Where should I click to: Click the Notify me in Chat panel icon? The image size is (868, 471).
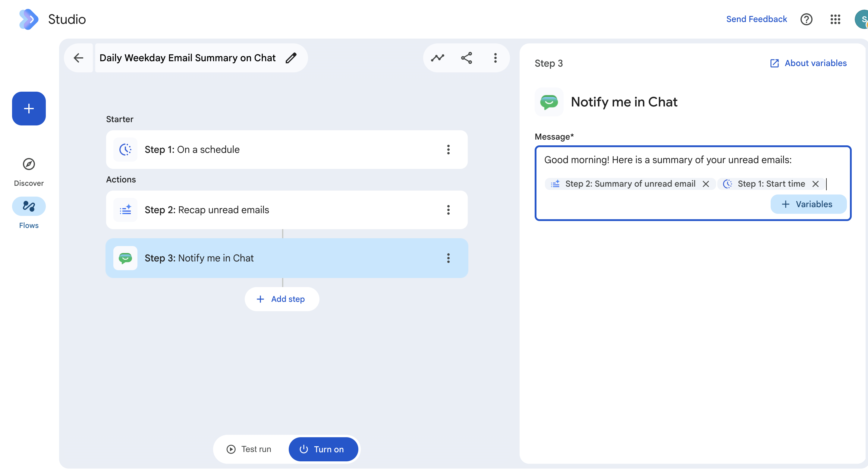point(549,102)
